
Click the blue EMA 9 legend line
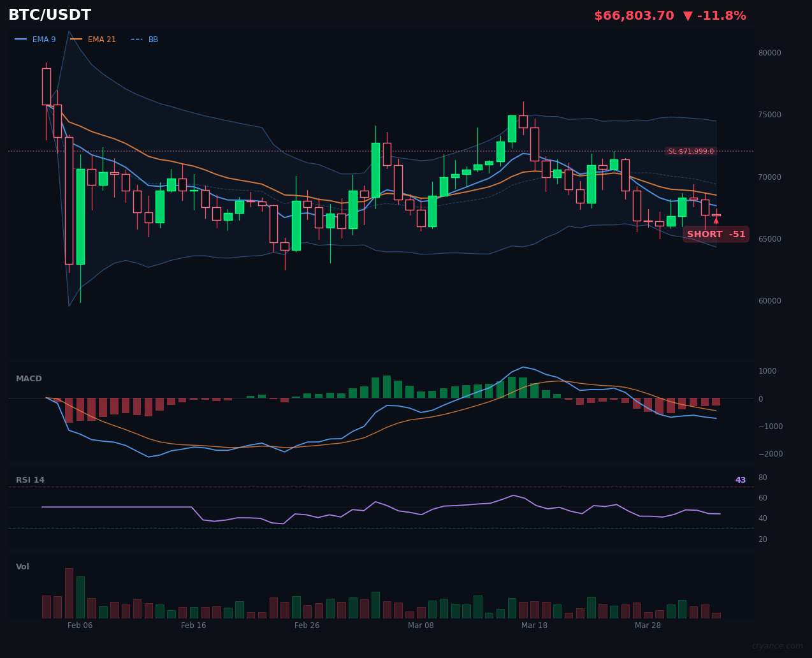coord(21,40)
